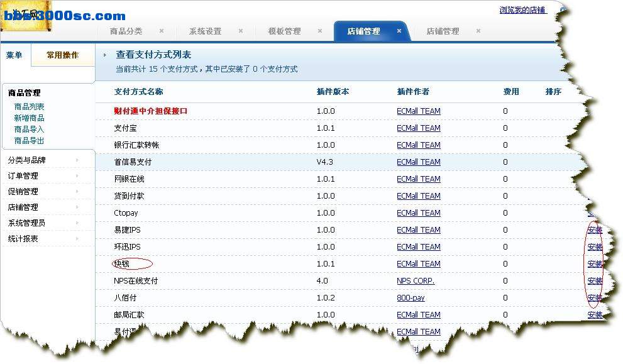Open 商品列表 in the sidebar
The height and width of the screenshot is (364, 623).
pyautogui.click(x=29, y=106)
